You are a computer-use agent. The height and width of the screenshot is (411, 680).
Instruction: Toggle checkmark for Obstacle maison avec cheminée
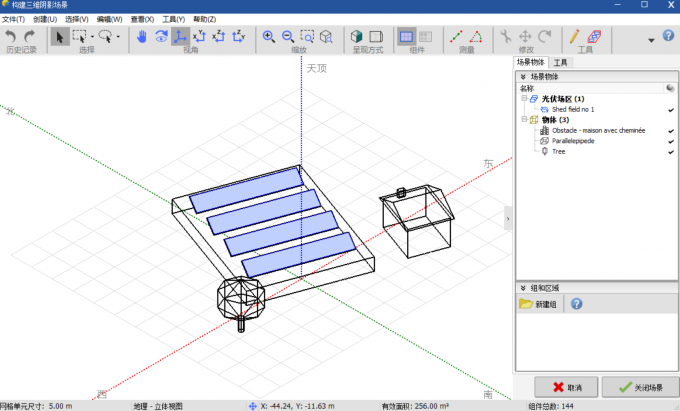pos(670,130)
